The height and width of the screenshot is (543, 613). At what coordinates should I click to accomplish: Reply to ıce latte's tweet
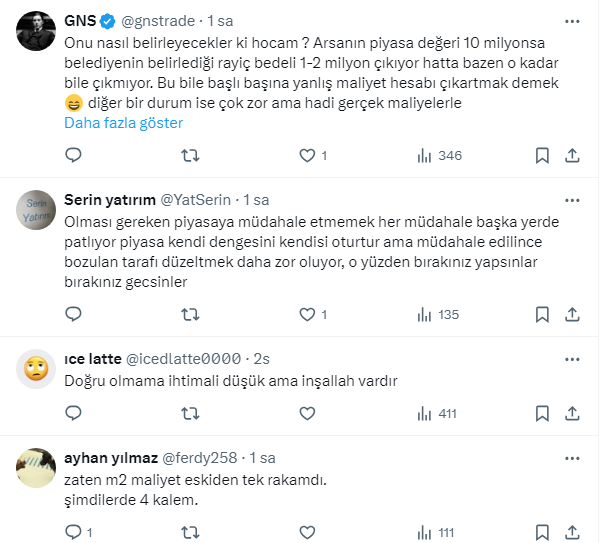[72, 413]
